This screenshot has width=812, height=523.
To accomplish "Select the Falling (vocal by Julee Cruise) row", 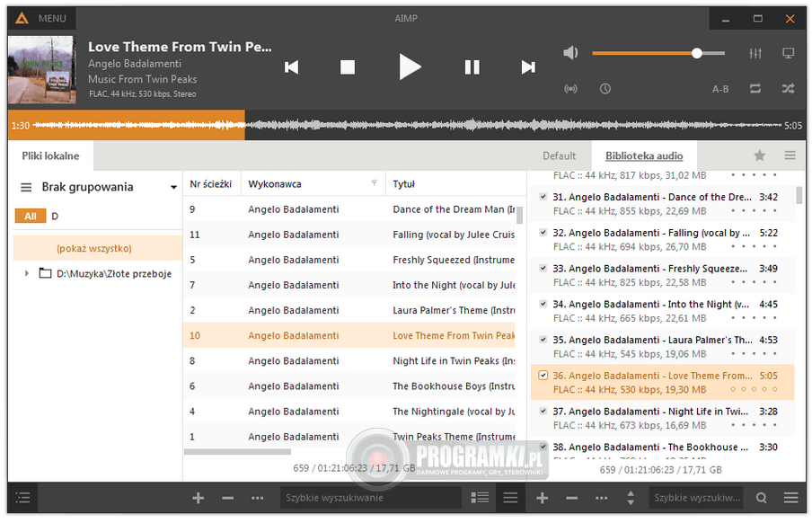I will pyautogui.click(x=350, y=235).
